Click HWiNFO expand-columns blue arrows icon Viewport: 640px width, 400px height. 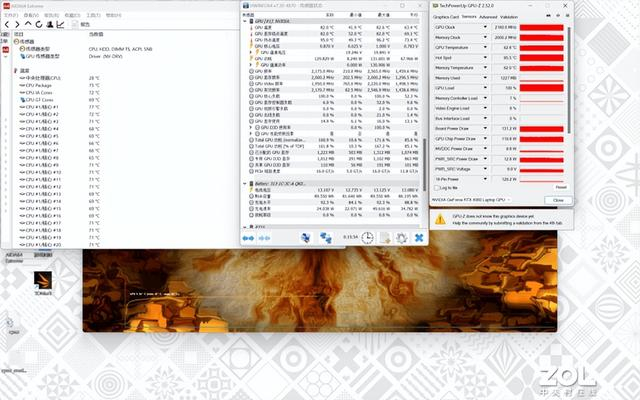[248, 238]
